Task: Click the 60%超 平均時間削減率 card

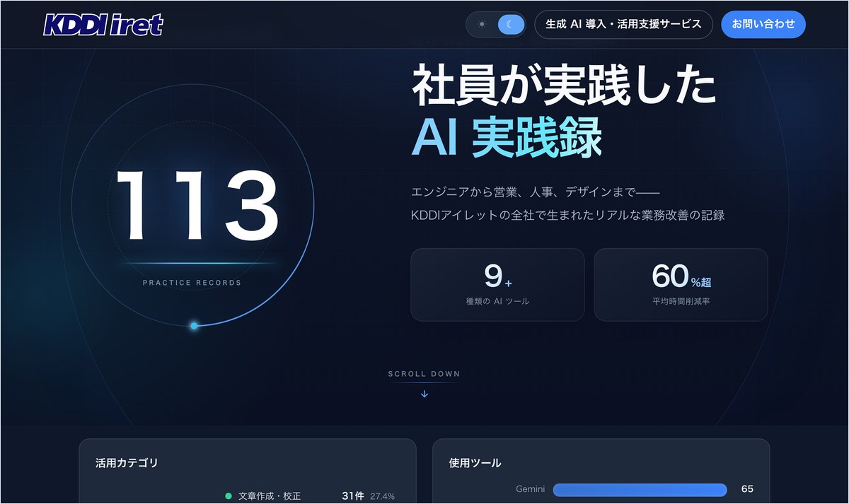Action: click(681, 285)
